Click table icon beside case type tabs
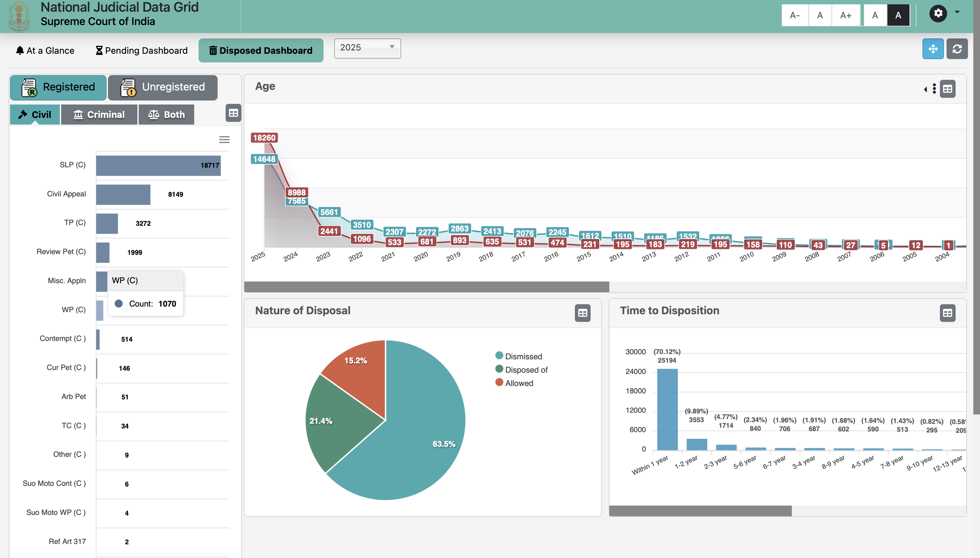 click(233, 113)
